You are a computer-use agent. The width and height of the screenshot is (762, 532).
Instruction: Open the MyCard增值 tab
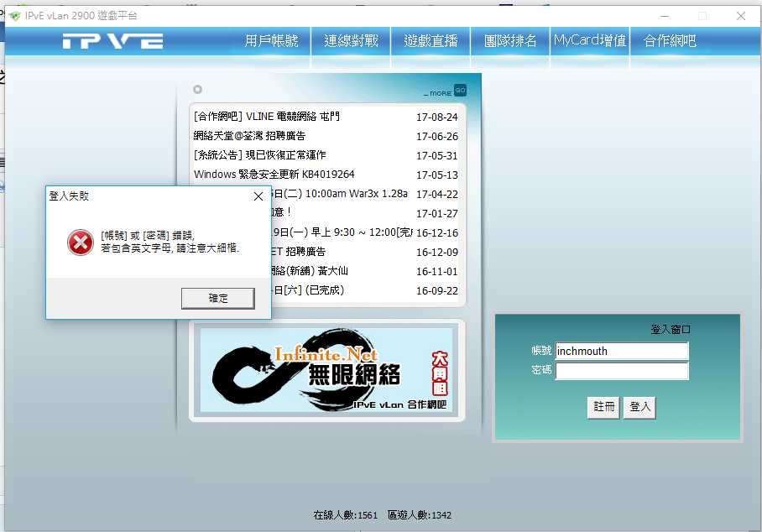590,41
